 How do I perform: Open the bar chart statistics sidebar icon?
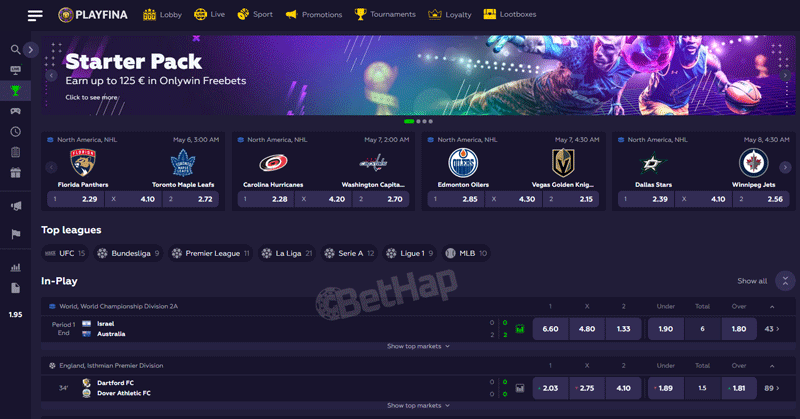(x=15, y=267)
